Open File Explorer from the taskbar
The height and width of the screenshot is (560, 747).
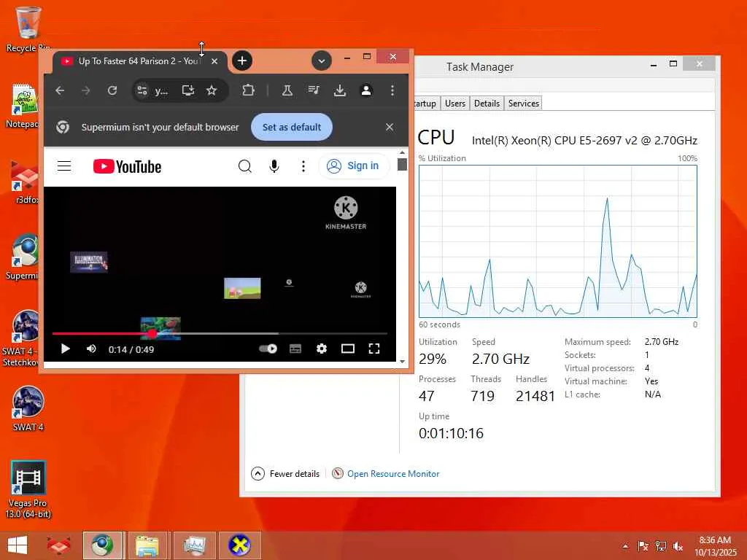pos(147,545)
